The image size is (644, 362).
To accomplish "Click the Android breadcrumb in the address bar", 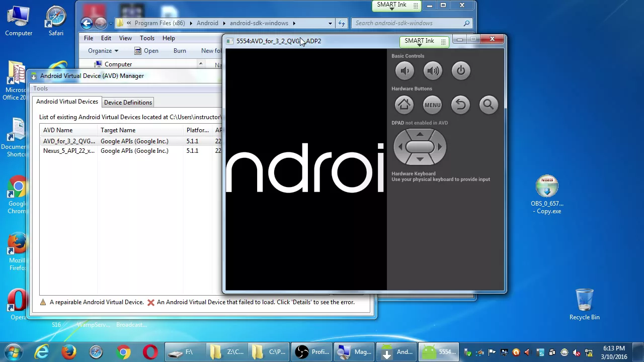I will pos(207,23).
